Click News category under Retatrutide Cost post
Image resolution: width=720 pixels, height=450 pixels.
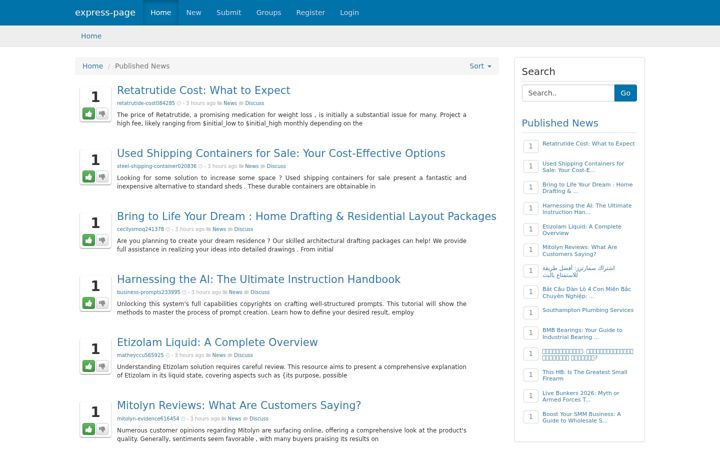tap(230, 103)
